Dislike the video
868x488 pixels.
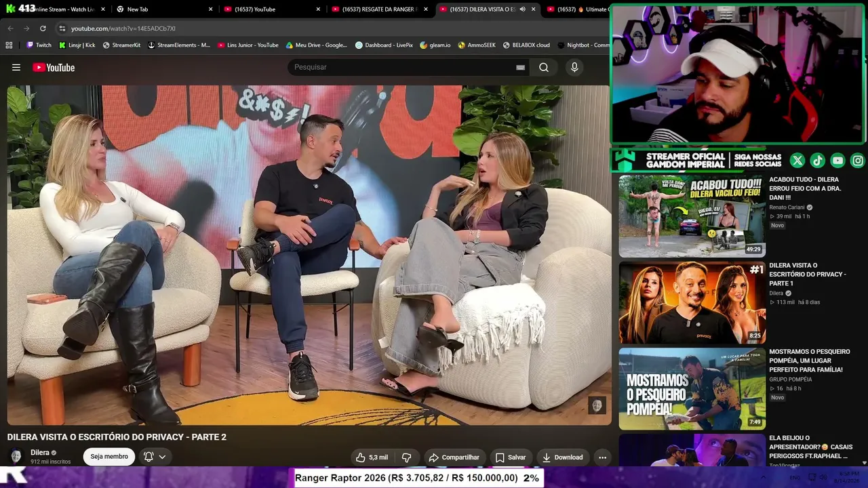(407, 457)
